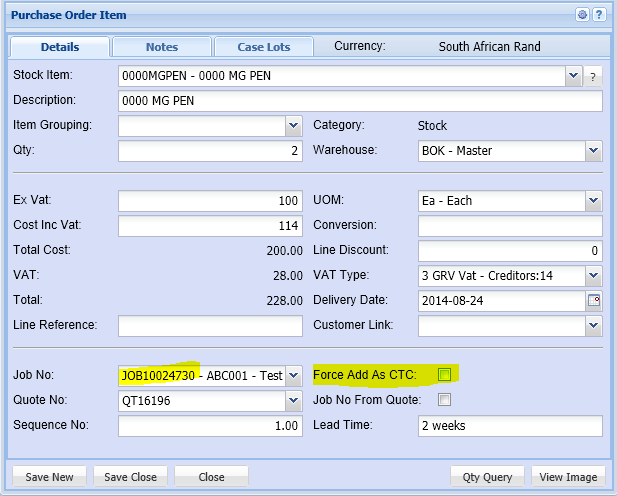Open the help question mark icon in title bar
Viewport: 617px width, 496px height.
click(x=598, y=15)
